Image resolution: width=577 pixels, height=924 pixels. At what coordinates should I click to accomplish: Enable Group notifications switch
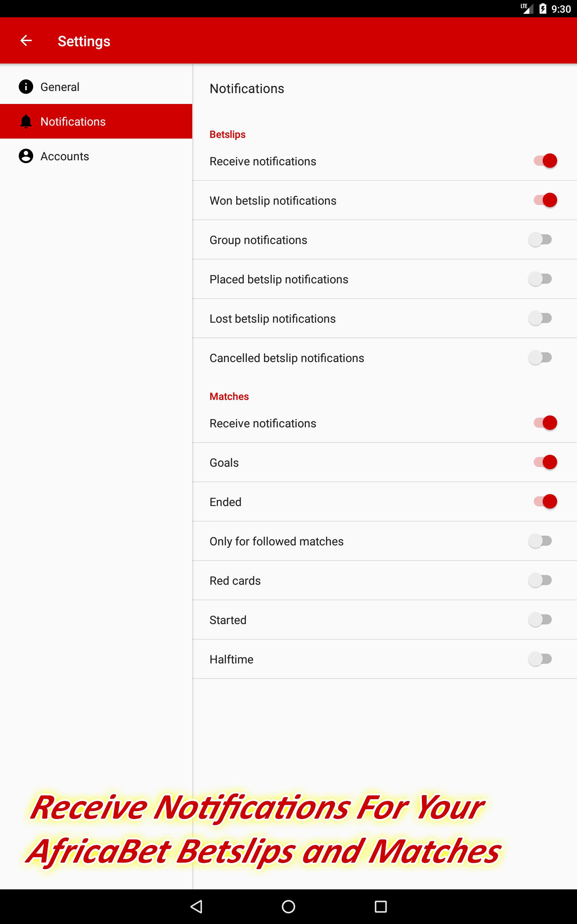(540, 240)
